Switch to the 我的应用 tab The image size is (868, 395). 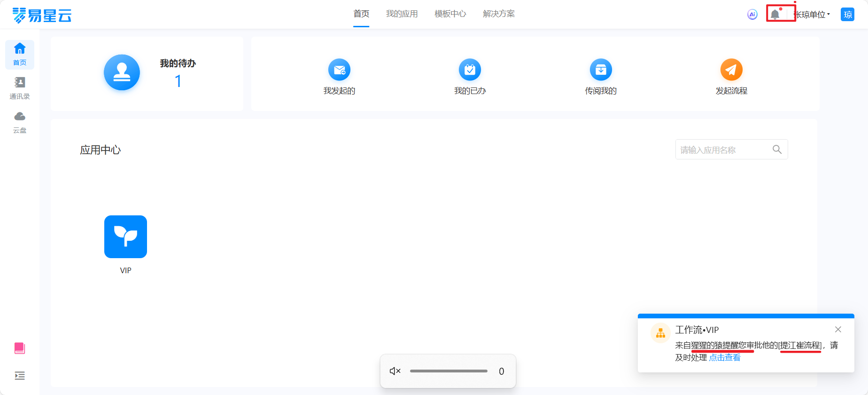(x=402, y=14)
